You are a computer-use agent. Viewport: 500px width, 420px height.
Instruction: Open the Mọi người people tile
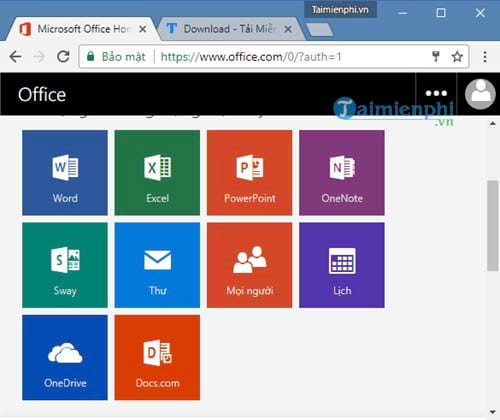click(250, 265)
